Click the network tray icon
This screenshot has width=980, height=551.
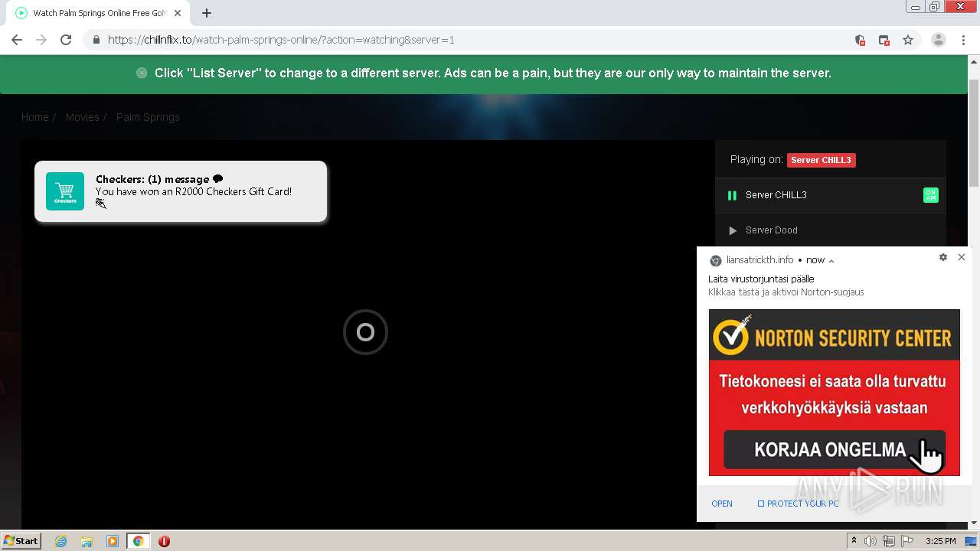tap(889, 541)
